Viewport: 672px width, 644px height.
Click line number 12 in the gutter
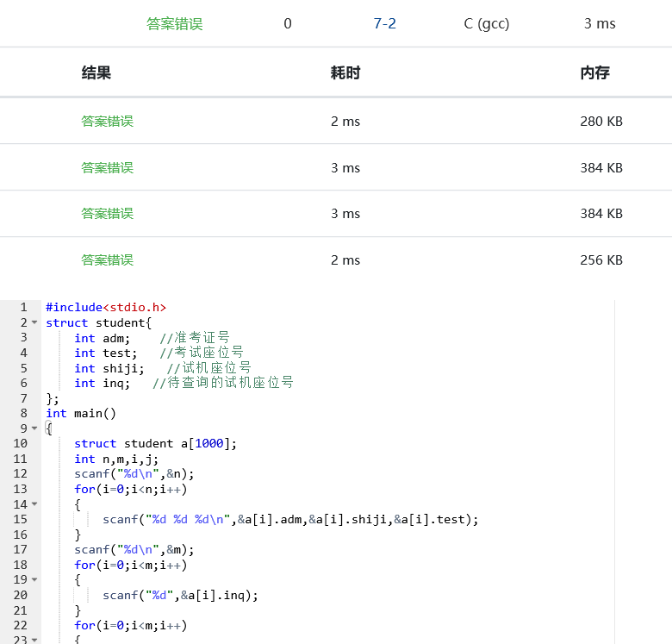click(x=20, y=474)
